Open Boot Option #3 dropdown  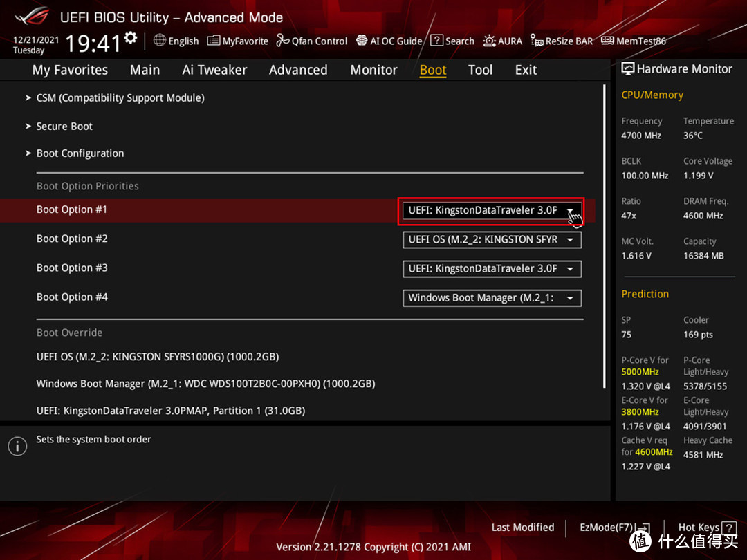pyautogui.click(x=492, y=268)
